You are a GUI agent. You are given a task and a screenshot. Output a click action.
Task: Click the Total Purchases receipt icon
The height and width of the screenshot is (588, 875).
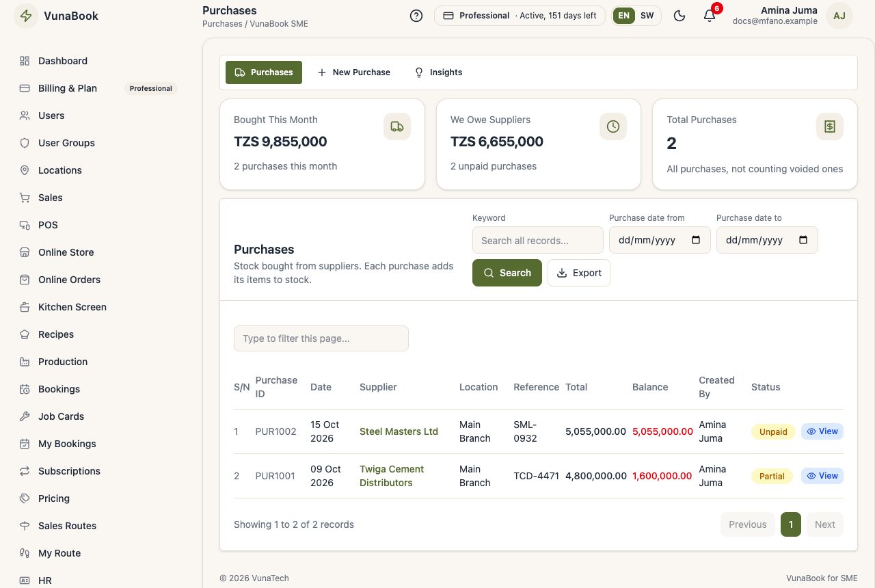(x=830, y=126)
